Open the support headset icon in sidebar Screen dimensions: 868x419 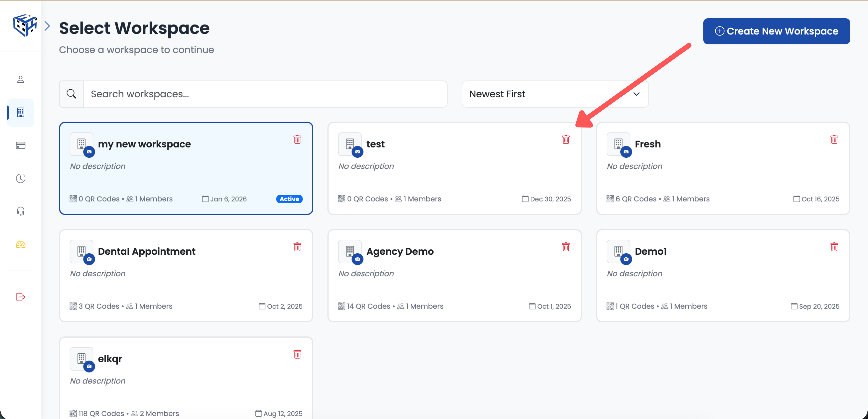coord(20,211)
